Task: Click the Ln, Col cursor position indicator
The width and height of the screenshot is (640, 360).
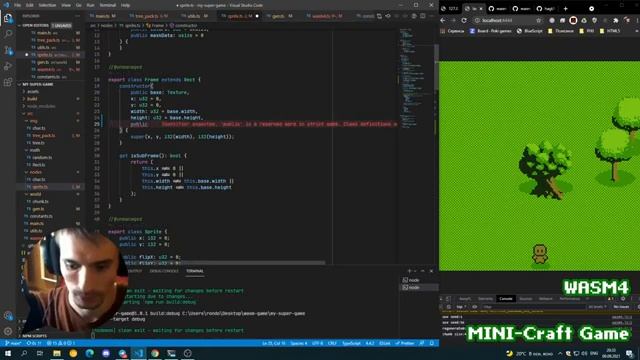Action: [x=273, y=343]
